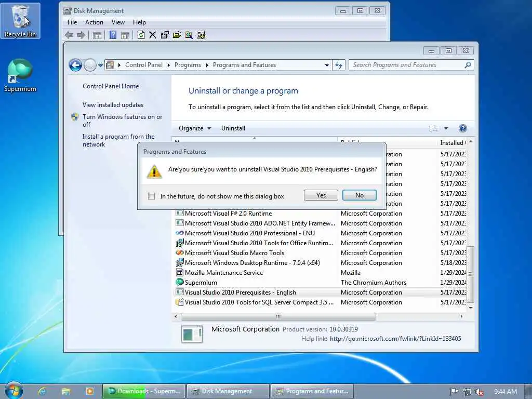Expand the breadcrumb arrow after Programs
The height and width of the screenshot is (399, 532).
[207, 65]
